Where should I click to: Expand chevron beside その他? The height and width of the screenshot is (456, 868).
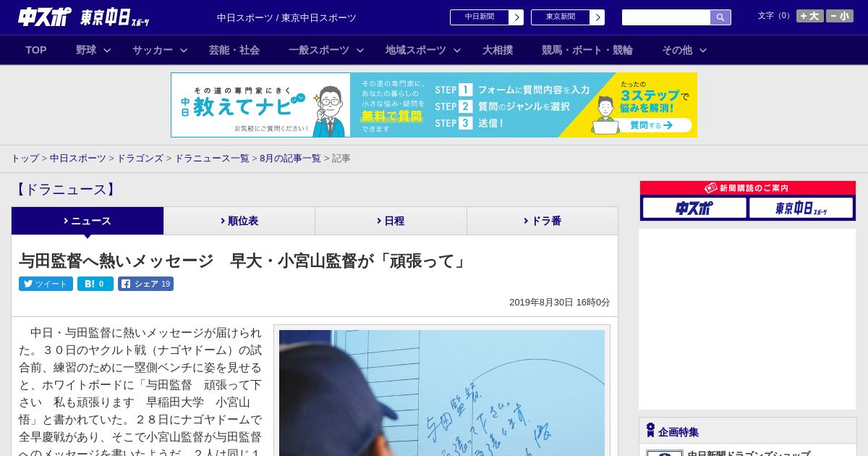[x=703, y=50]
